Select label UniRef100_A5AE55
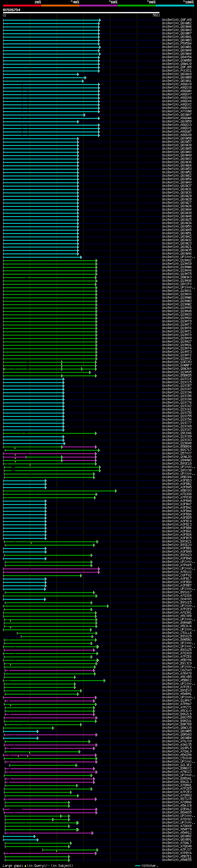Viewport: 197px width, 868px height. pyautogui.click(x=177, y=860)
